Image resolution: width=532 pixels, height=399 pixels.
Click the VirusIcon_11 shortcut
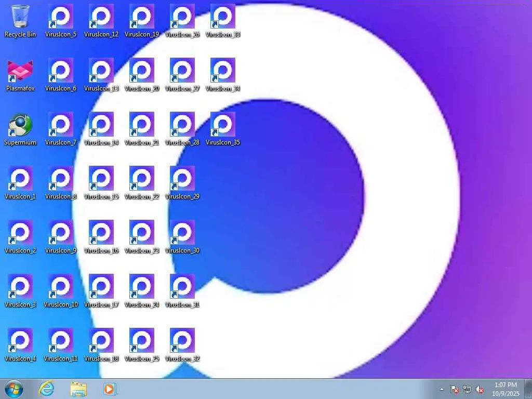pyautogui.click(x=61, y=345)
